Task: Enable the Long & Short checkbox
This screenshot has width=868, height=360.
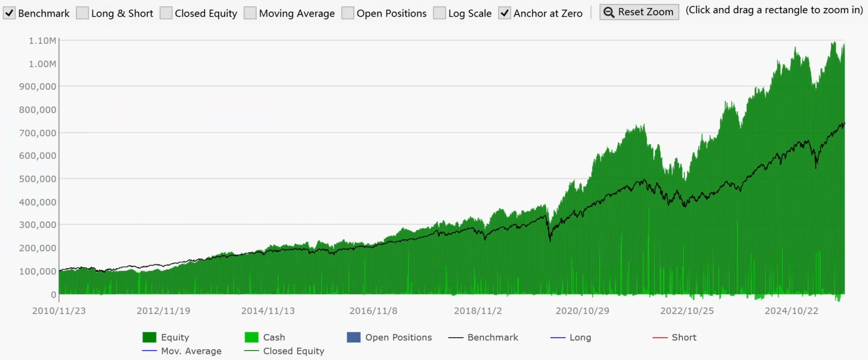Action: (82, 13)
